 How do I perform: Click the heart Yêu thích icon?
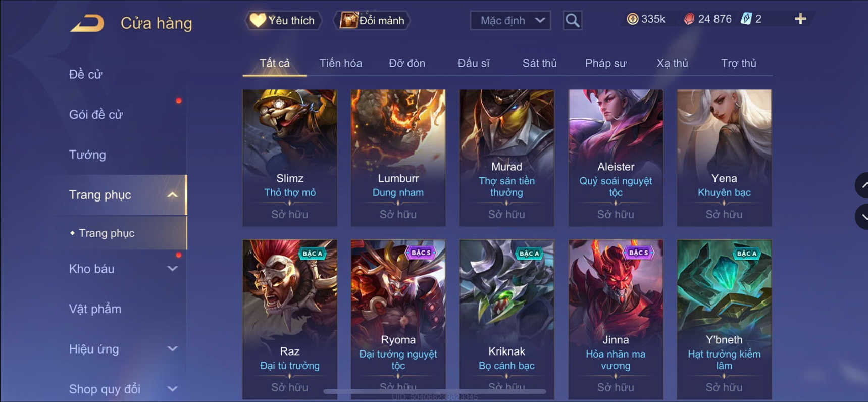tap(258, 20)
